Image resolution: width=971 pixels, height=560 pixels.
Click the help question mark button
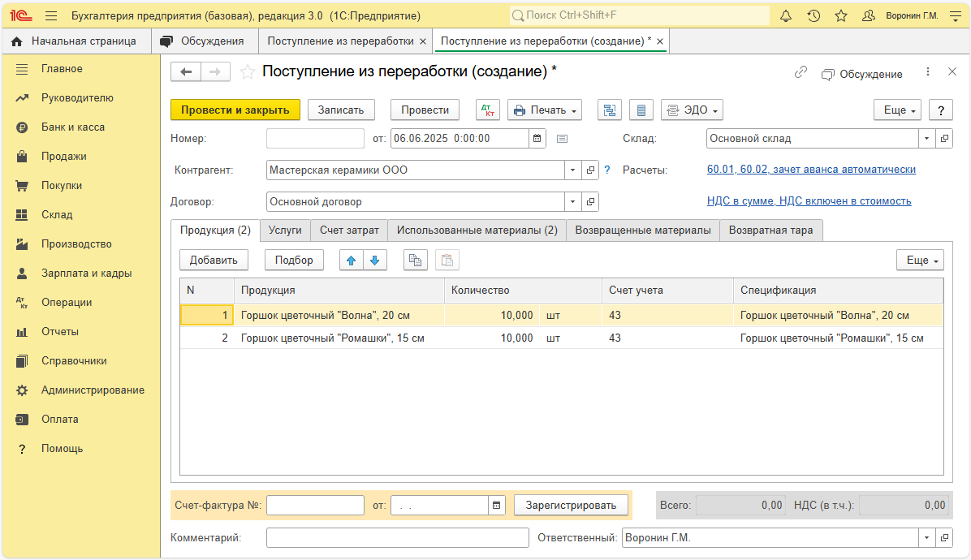point(941,110)
